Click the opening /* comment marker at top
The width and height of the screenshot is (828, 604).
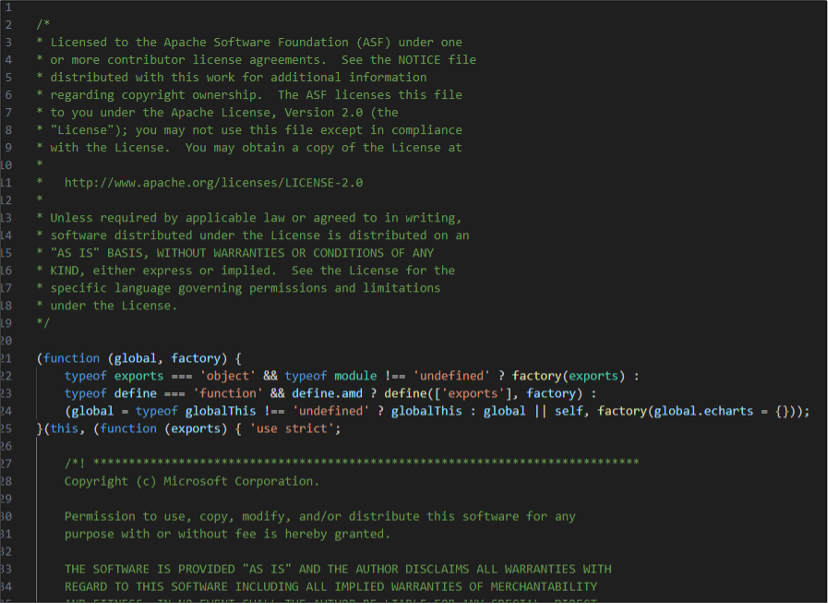42,24
